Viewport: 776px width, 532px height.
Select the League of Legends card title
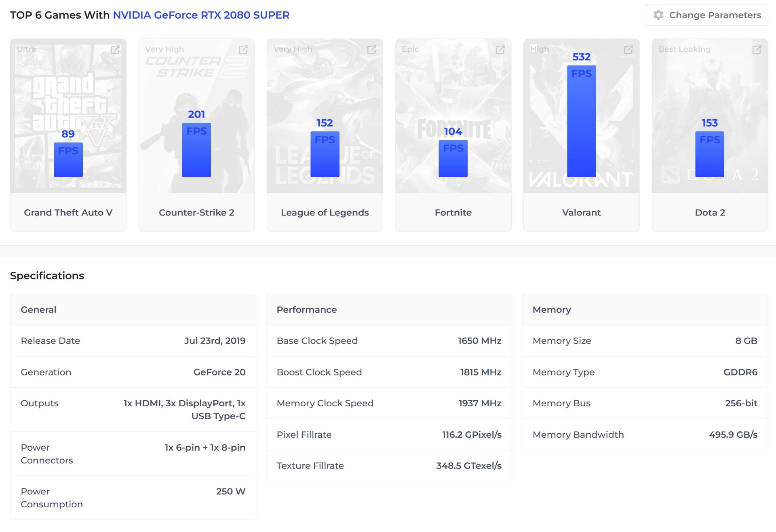(x=325, y=213)
